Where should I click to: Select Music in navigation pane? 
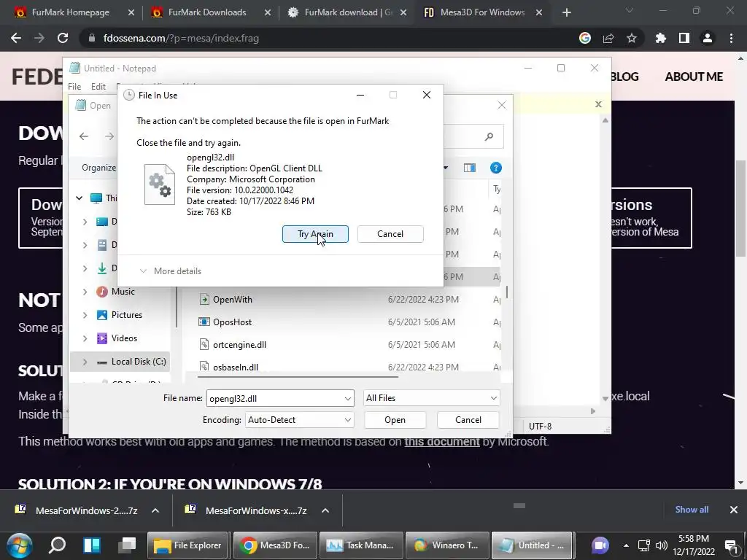(x=123, y=292)
